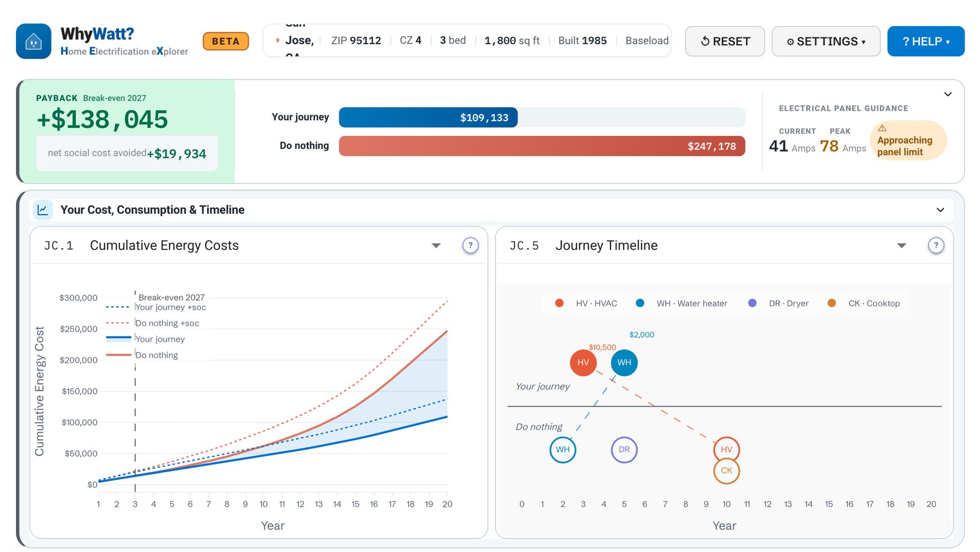Click the Your journey $109,133 bar

coord(428,118)
